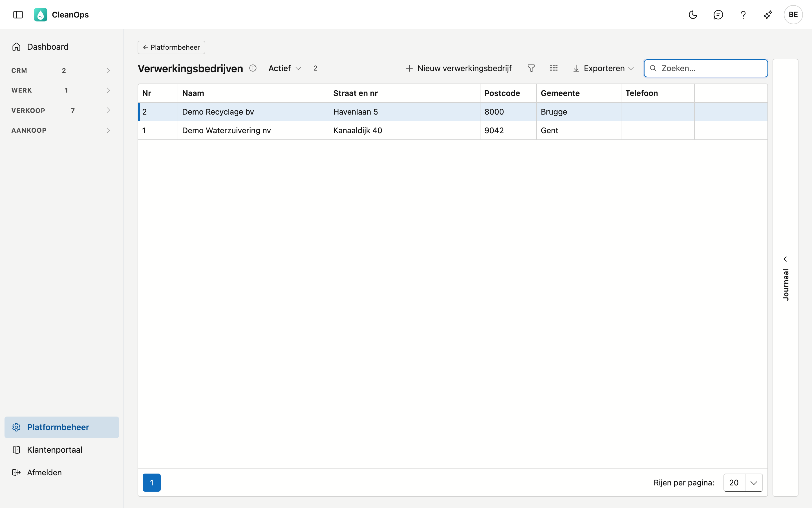Expand the WERK sidebar section
812x508 pixels.
click(x=62, y=90)
